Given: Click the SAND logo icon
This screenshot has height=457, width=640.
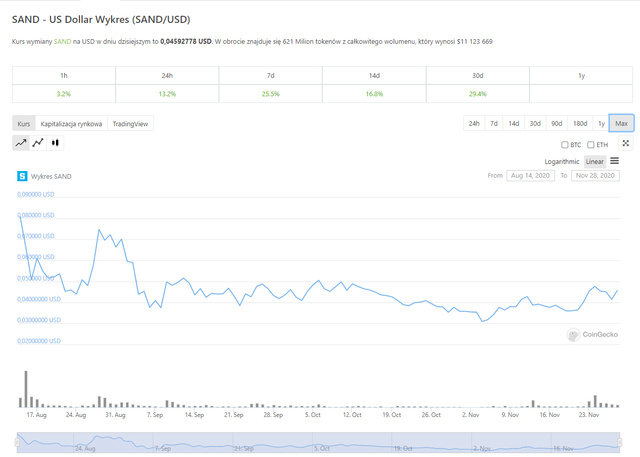Looking at the screenshot, I should (22, 176).
